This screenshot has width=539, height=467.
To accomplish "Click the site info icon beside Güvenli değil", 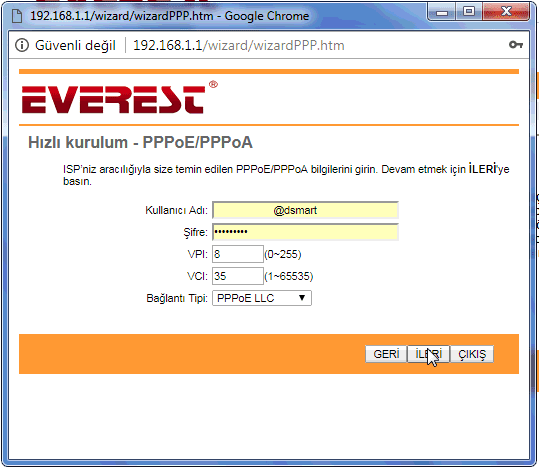I will pyautogui.click(x=22, y=45).
